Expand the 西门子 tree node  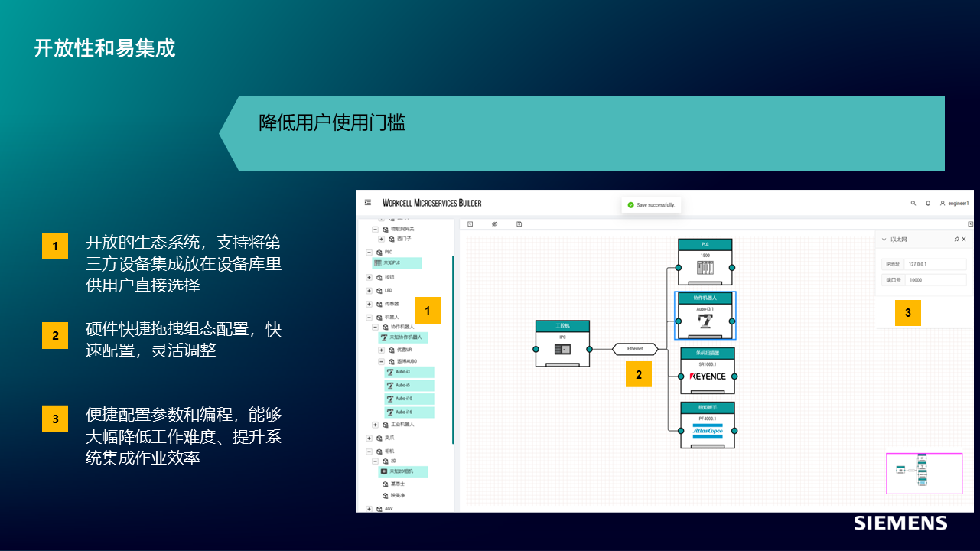pos(381,239)
